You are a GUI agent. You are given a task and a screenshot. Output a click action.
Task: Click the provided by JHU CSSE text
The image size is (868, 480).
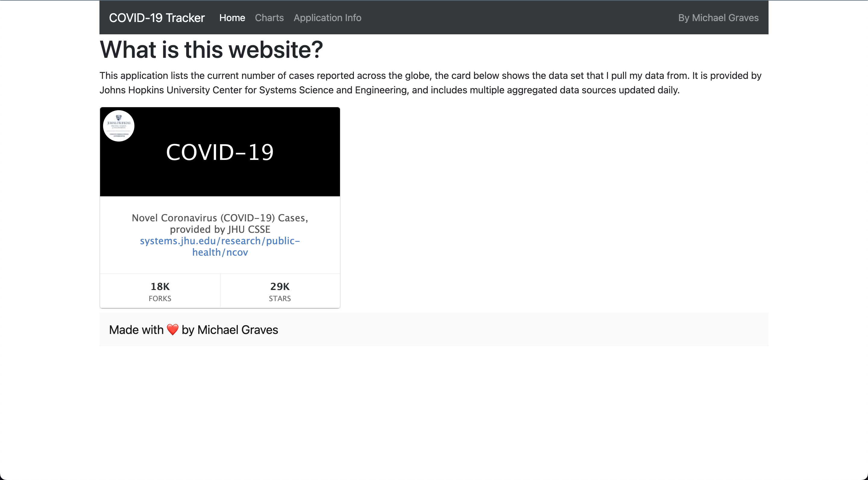220,229
